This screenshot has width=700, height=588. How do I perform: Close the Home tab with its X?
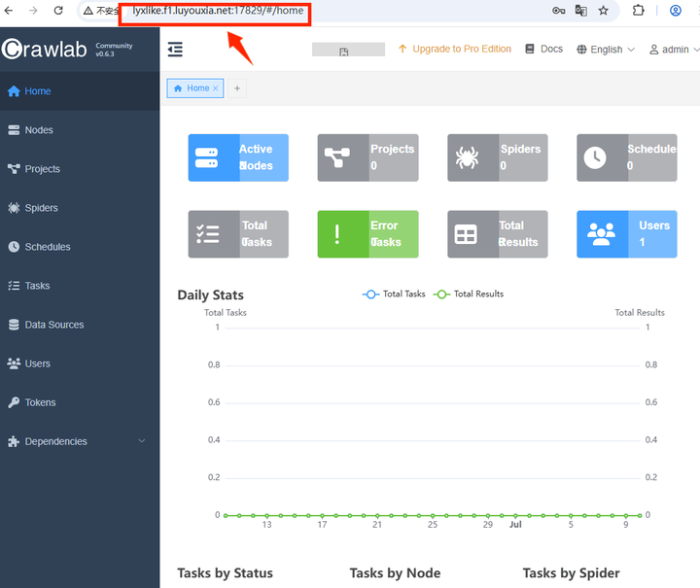[216, 88]
